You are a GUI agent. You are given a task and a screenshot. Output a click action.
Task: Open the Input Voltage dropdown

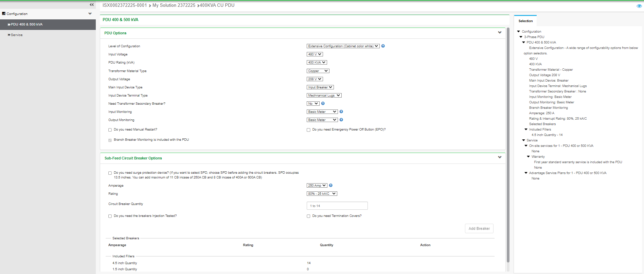315,54
